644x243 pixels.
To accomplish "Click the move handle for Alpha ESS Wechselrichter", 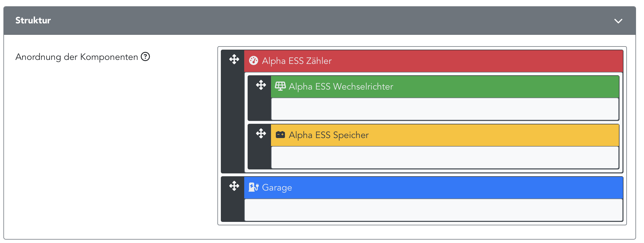I will [261, 85].
